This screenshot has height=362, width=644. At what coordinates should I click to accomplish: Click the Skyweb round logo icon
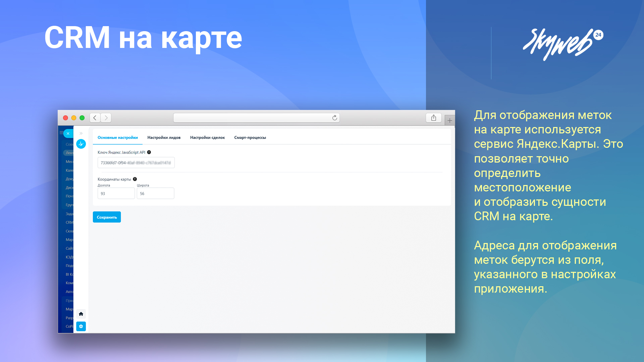click(81, 144)
